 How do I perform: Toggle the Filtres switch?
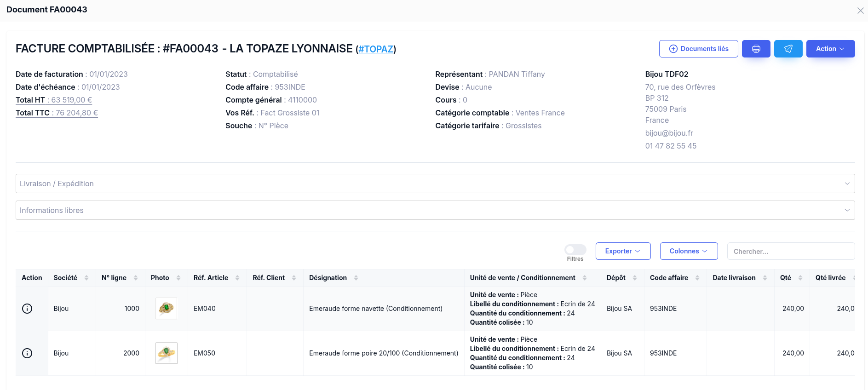tap(575, 250)
